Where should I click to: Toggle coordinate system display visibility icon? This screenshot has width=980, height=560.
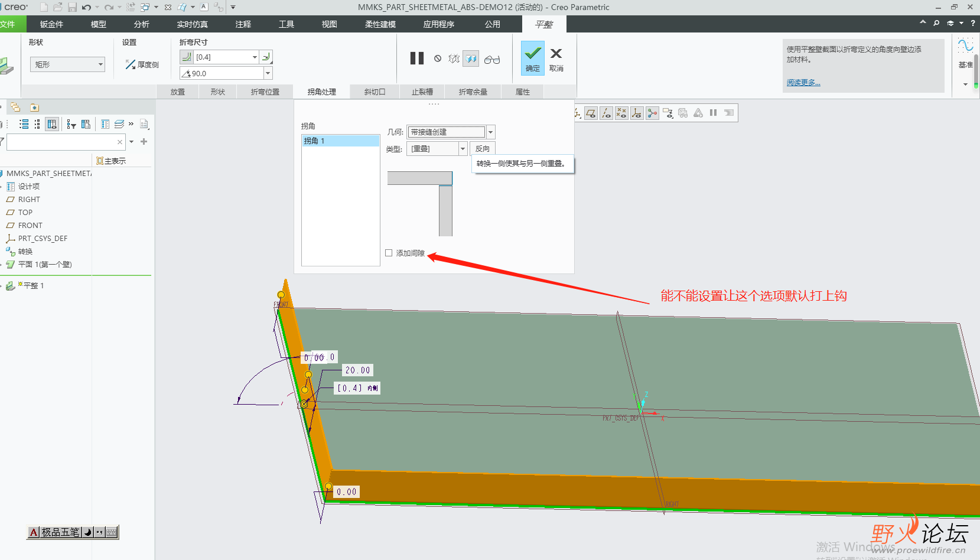(637, 113)
